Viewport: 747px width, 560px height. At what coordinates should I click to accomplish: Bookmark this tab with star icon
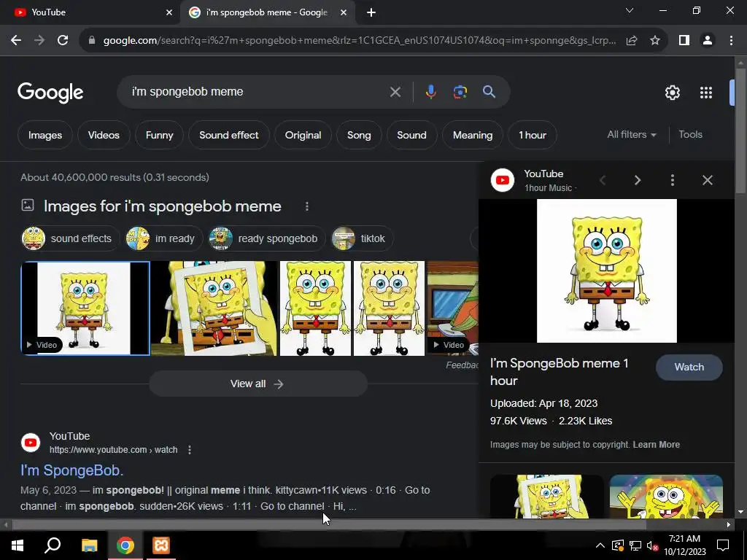pos(655,41)
